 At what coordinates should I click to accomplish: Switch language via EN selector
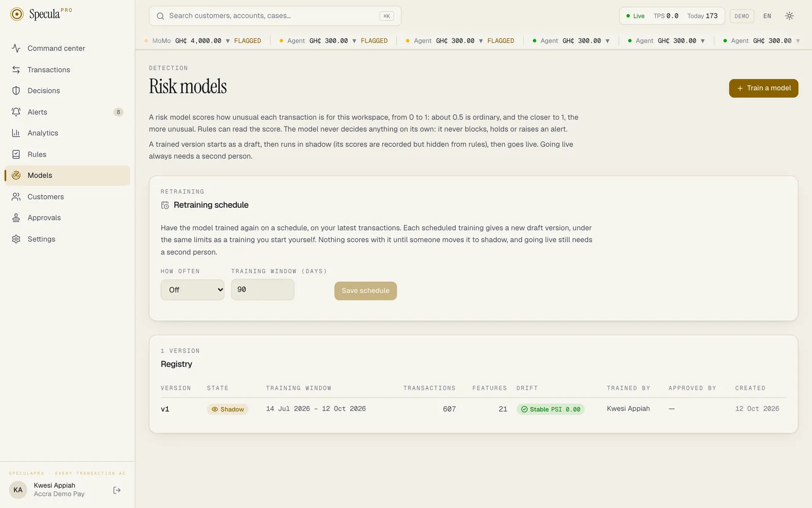tap(767, 16)
